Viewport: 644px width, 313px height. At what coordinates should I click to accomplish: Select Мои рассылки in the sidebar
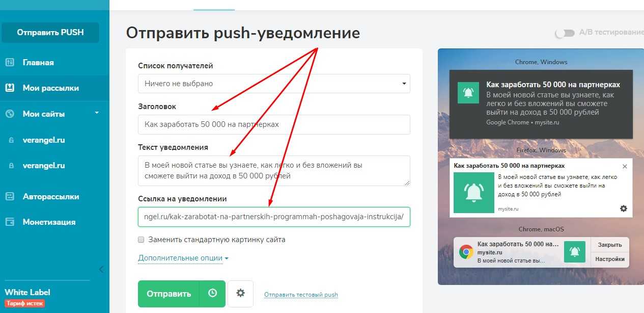(x=51, y=88)
